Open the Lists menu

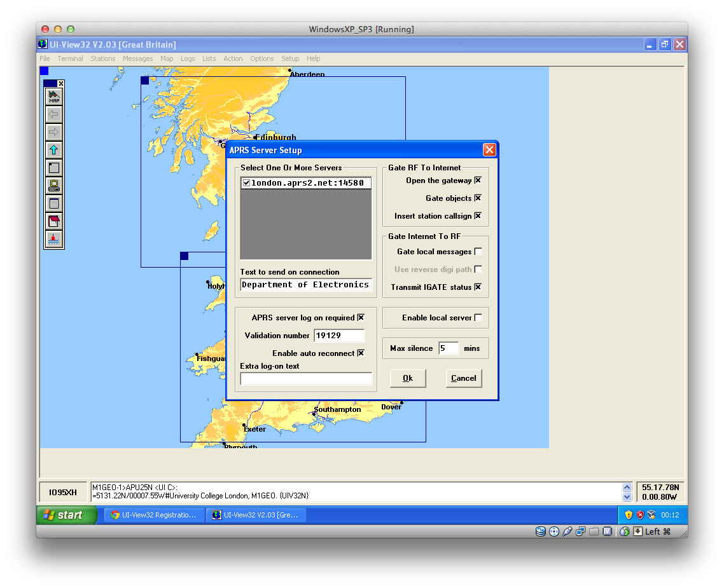click(x=209, y=58)
